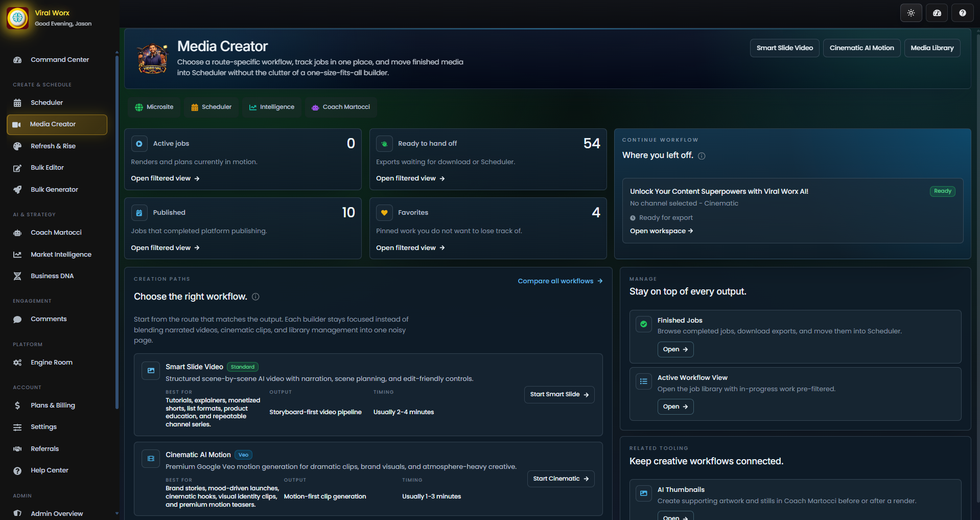
Task: Click the Favorites heart icon
Action: coord(384,213)
